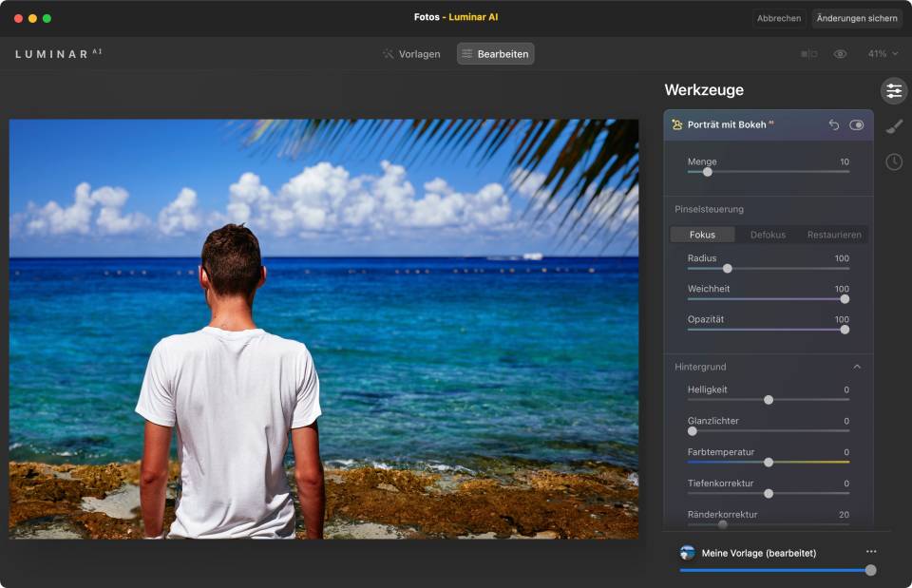Open Meine Vorlage three-dots menu
Viewport: 912px width, 588px height.
pyautogui.click(x=871, y=551)
